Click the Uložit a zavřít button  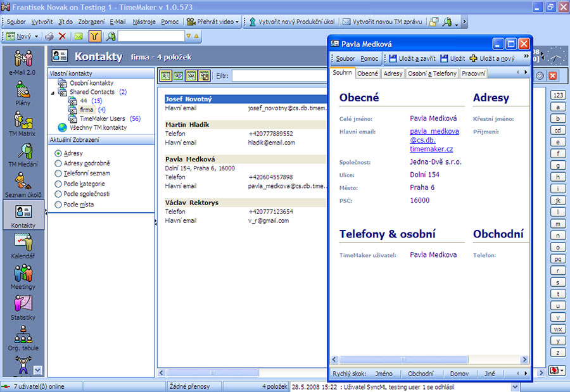(x=412, y=58)
